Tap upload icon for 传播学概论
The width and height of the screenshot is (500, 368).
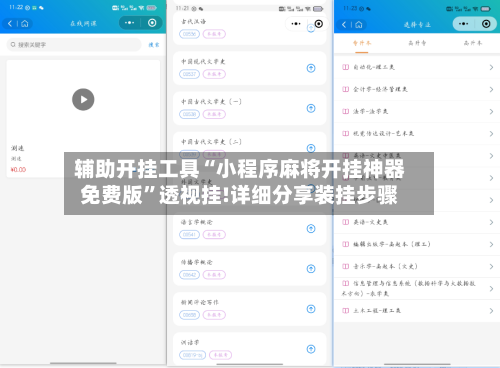(311, 269)
